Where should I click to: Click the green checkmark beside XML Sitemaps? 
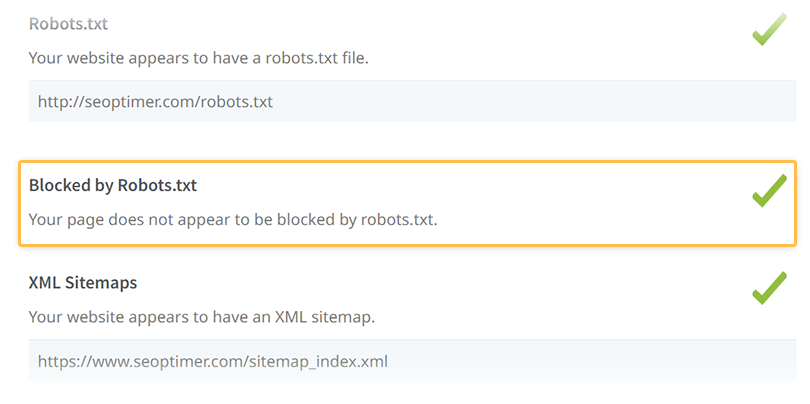click(x=769, y=287)
